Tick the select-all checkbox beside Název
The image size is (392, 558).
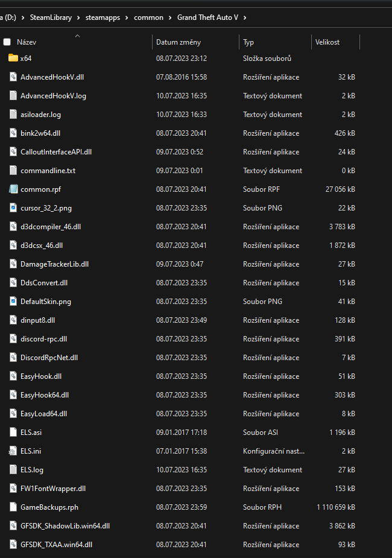7,42
